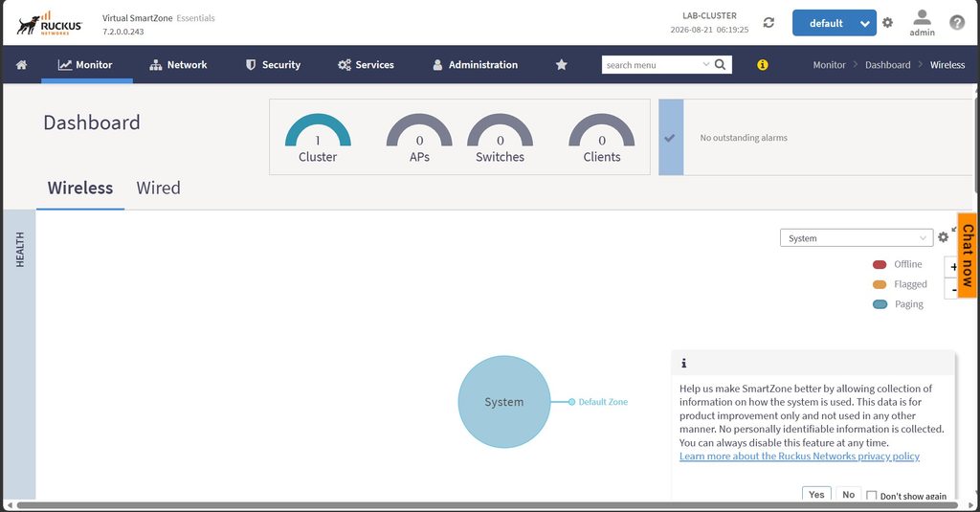The width and height of the screenshot is (980, 512).
Task: Switch to the Wired tab
Action: point(158,189)
